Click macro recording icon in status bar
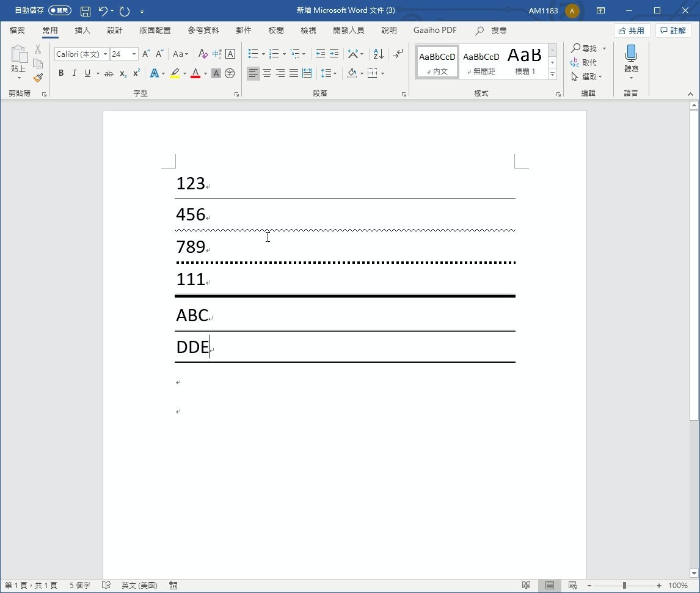Image resolution: width=700 pixels, height=593 pixels. click(x=173, y=586)
